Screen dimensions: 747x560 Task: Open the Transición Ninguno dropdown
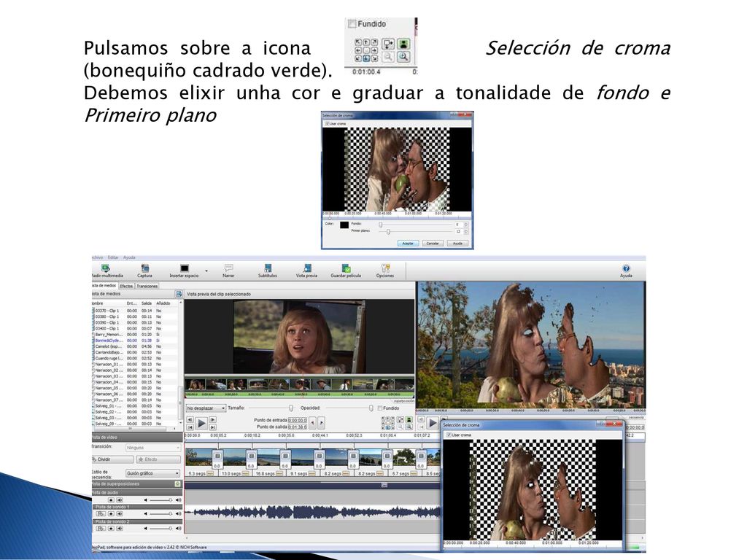click(153, 448)
